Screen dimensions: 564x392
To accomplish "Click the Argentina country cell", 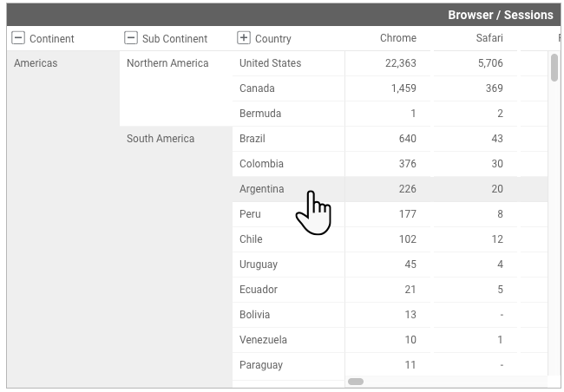I will pos(262,189).
